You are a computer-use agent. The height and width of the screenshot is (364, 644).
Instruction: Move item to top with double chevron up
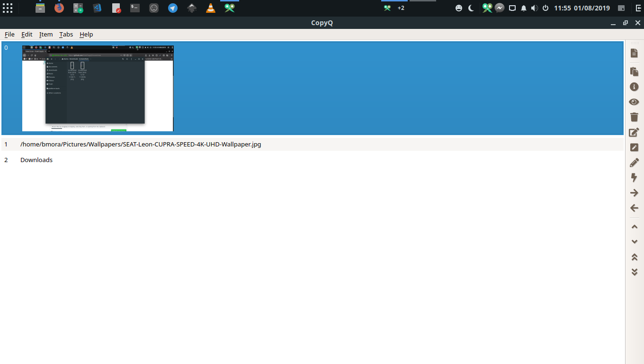click(x=635, y=257)
